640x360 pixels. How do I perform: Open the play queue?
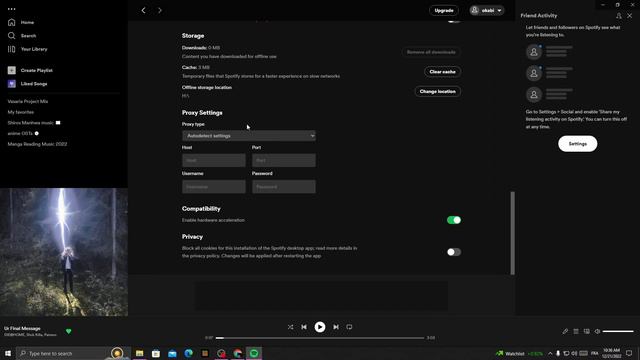click(x=576, y=331)
